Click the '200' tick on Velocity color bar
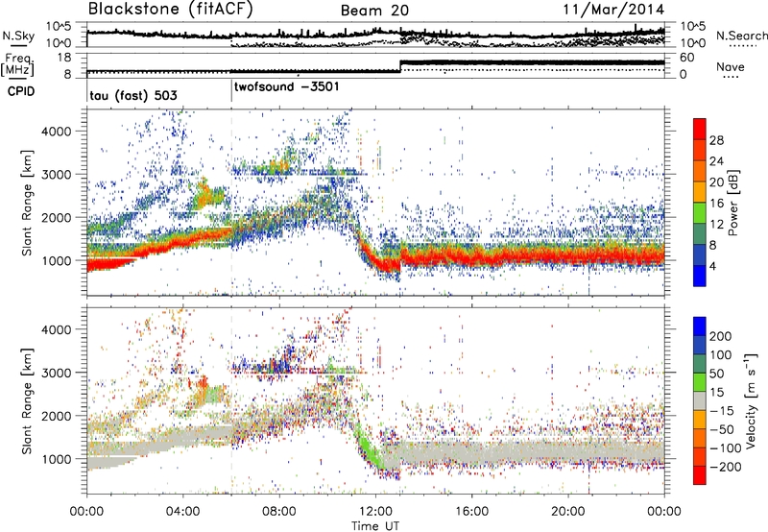 click(721, 336)
